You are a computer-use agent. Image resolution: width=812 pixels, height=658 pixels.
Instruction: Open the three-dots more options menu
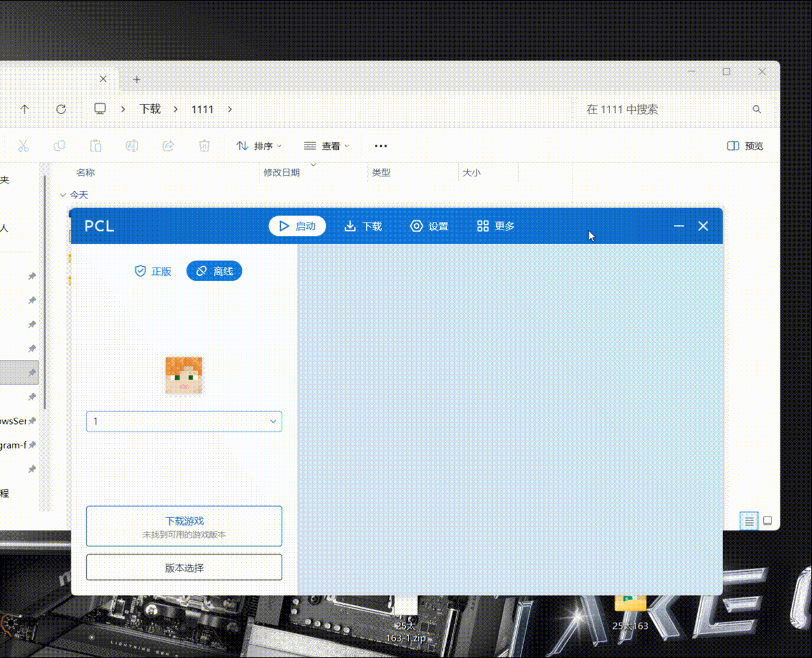click(381, 146)
